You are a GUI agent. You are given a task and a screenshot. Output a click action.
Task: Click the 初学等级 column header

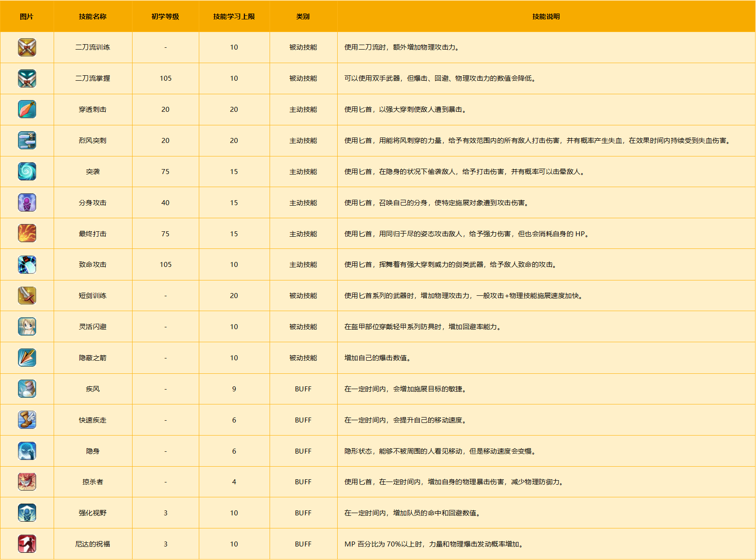165,17
